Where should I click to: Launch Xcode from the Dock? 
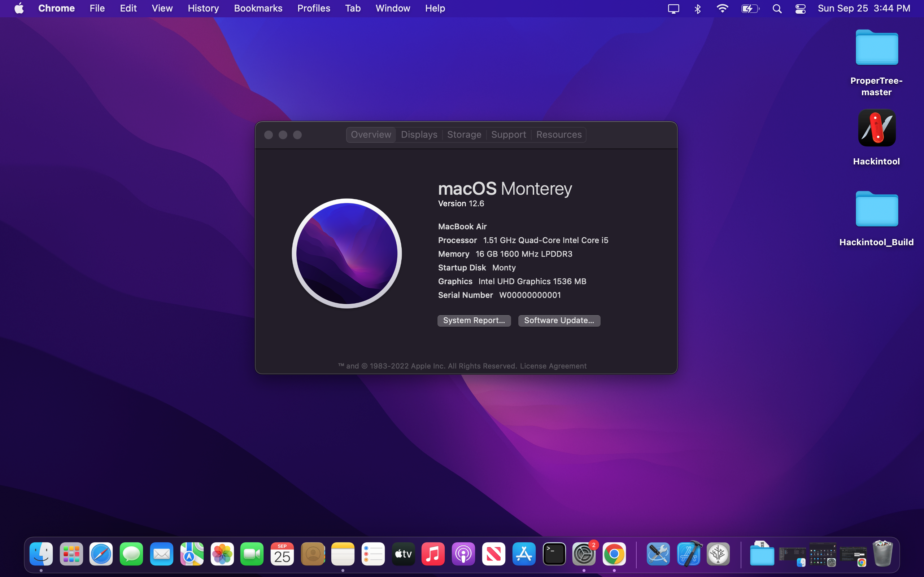(688, 554)
